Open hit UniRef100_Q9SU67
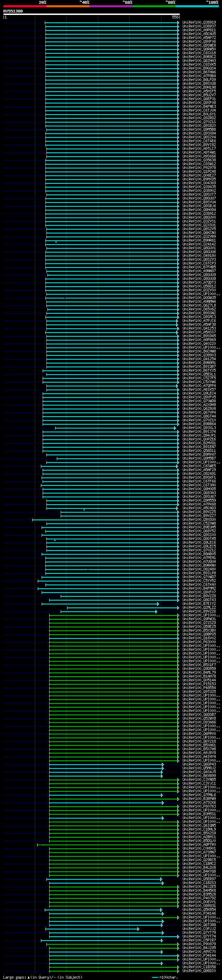222x980 pixels. coord(199,497)
